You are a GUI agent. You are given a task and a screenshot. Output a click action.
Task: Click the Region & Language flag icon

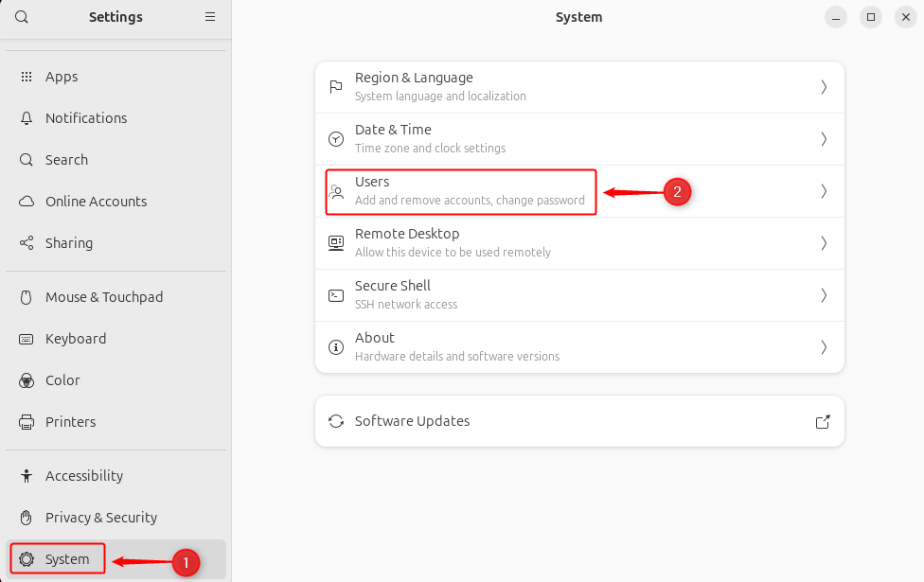pyautogui.click(x=335, y=87)
